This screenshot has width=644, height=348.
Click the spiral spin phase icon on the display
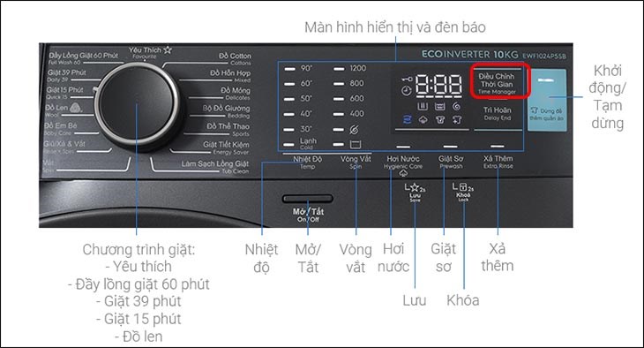tap(456, 107)
